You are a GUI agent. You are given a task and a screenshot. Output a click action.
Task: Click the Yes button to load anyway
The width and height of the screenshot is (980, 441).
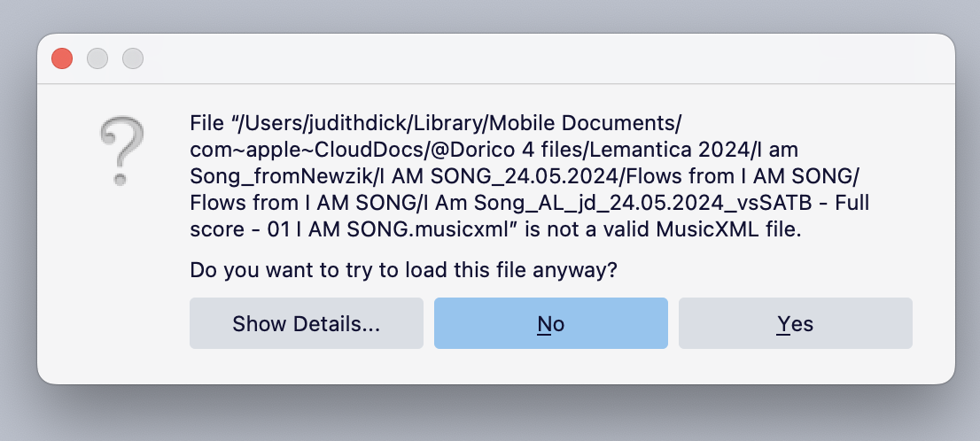click(795, 323)
